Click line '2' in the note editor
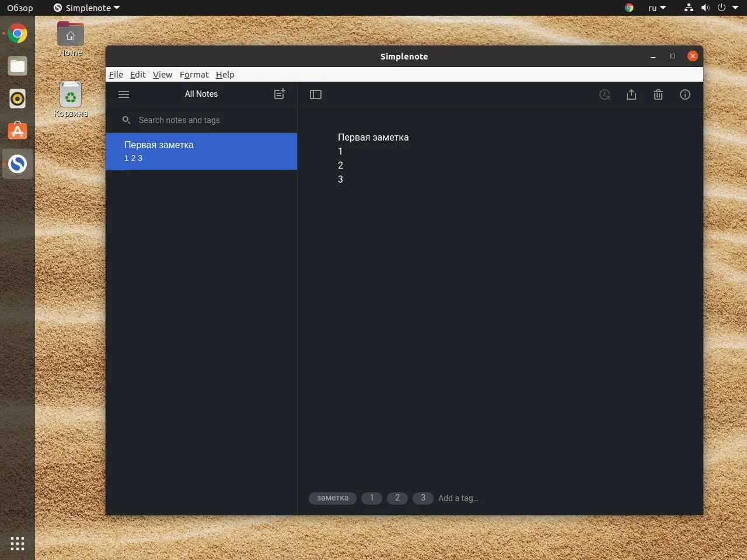The height and width of the screenshot is (560, 747). click(340, 166)
